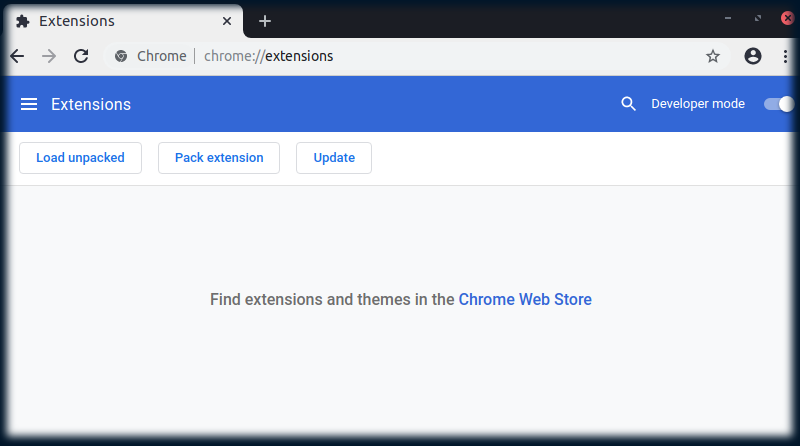The width and height of the screenshot is (800, 446).
Task: Search extensions with magnifier icon
Action: pos(628,104)
